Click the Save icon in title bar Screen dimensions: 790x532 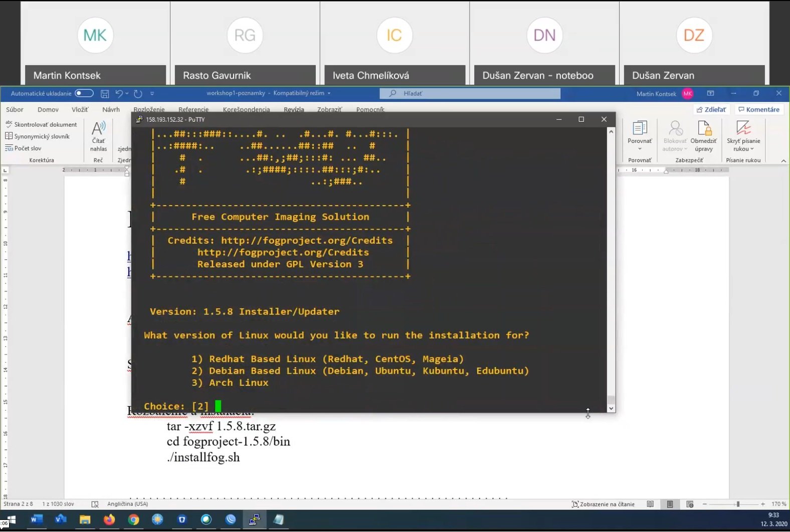(105, 93)
